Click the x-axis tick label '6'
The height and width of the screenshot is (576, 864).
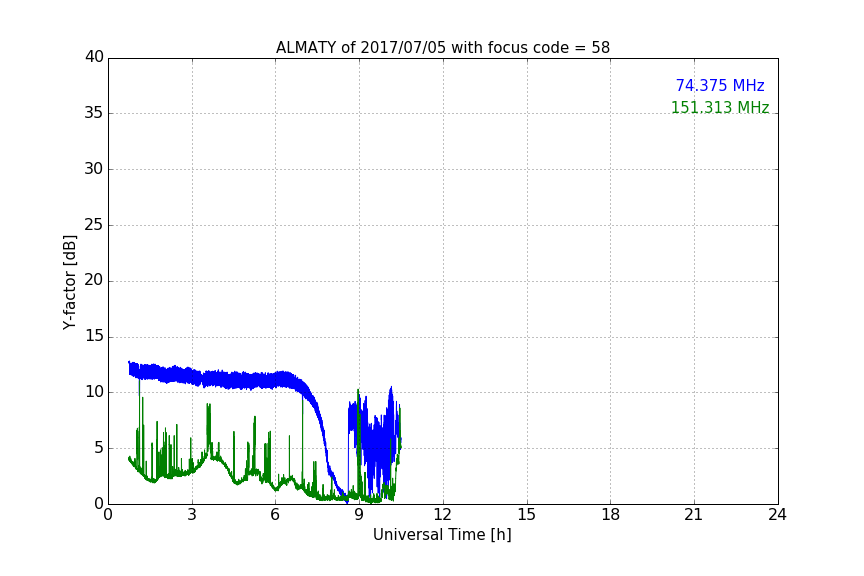pyautogui.click(x=276, y=515)
